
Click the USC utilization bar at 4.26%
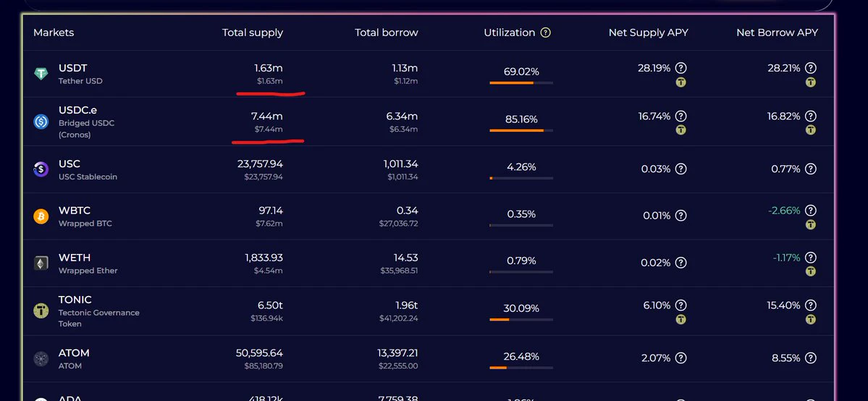[x=521, y=178]
